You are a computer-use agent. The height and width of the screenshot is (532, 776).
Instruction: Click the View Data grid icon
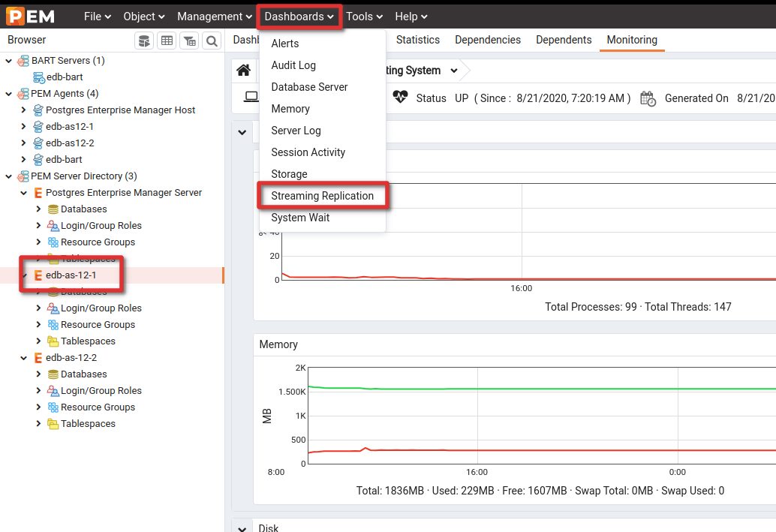tap(167, 41)
